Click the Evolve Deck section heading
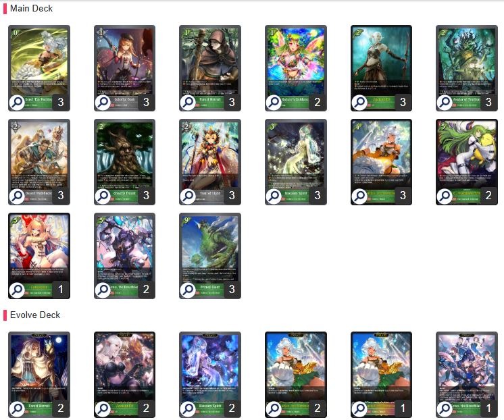The image size is (504, 420). [35, 315]
